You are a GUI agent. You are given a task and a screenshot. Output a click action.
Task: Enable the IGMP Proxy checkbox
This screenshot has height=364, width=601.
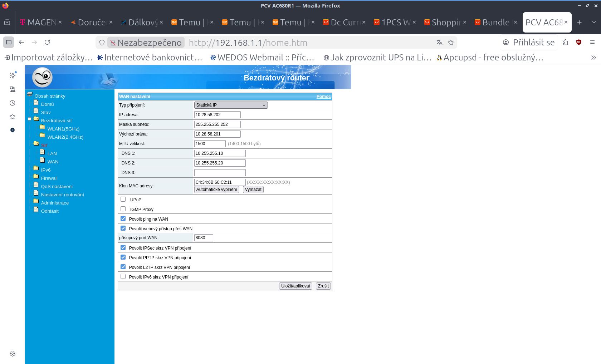[123, 209]
